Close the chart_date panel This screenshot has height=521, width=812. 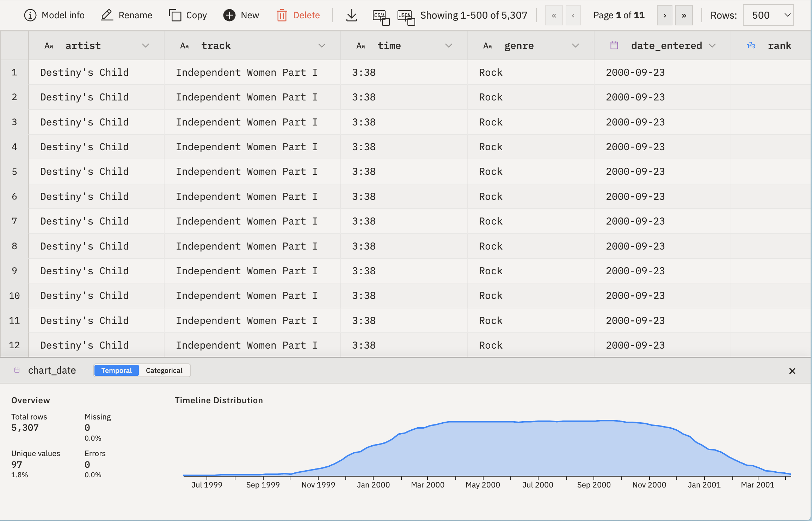[792, 371]
